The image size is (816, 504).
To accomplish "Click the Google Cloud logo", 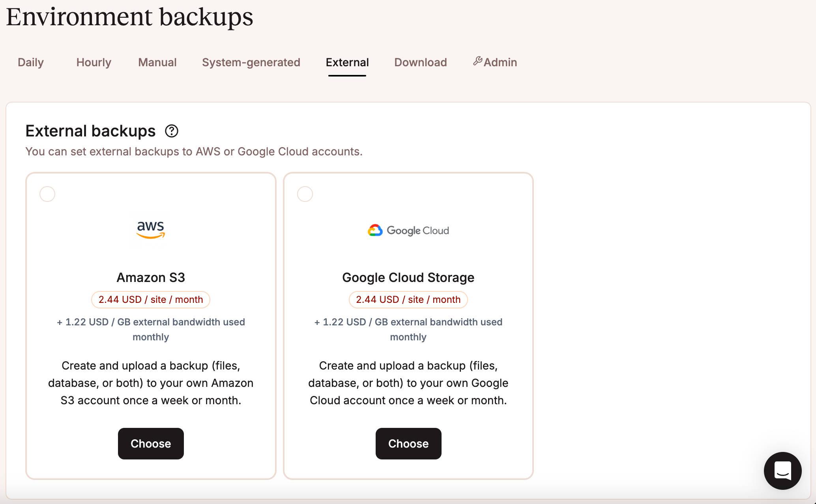I will (x=408, y=230).
